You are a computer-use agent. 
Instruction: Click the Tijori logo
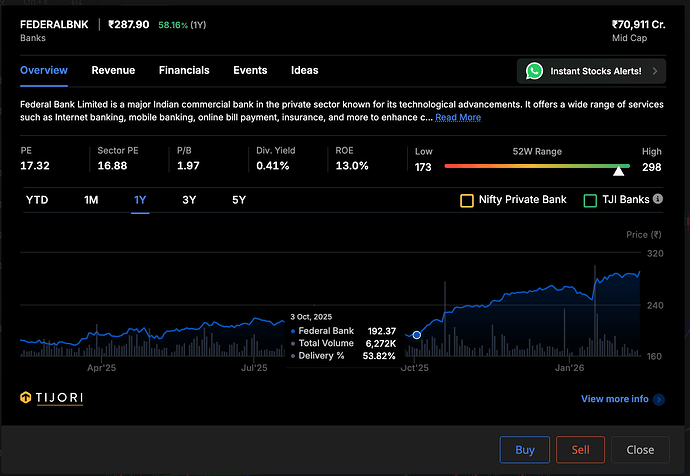(x=52, y=398)
